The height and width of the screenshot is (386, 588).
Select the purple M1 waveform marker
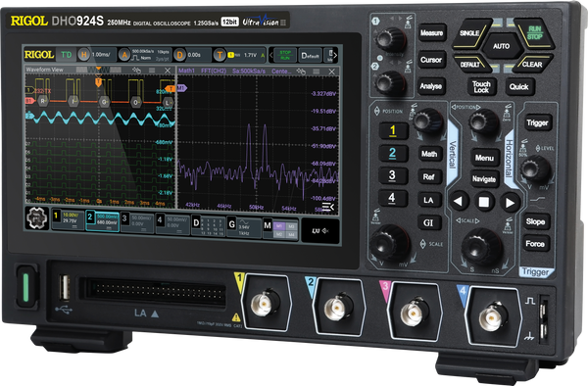(x=182, y=88)
